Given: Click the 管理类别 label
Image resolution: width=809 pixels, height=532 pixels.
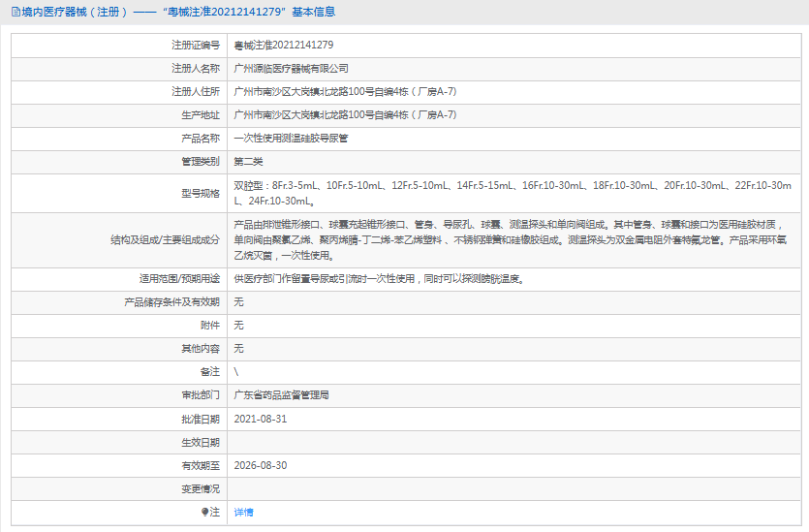Looking at the screenshot, I should pyautogui.click(x=201, y=162).
